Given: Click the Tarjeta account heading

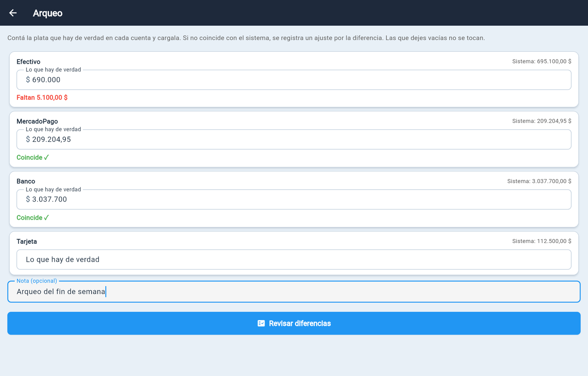Looking at the screenshot, I should [27, 241].
